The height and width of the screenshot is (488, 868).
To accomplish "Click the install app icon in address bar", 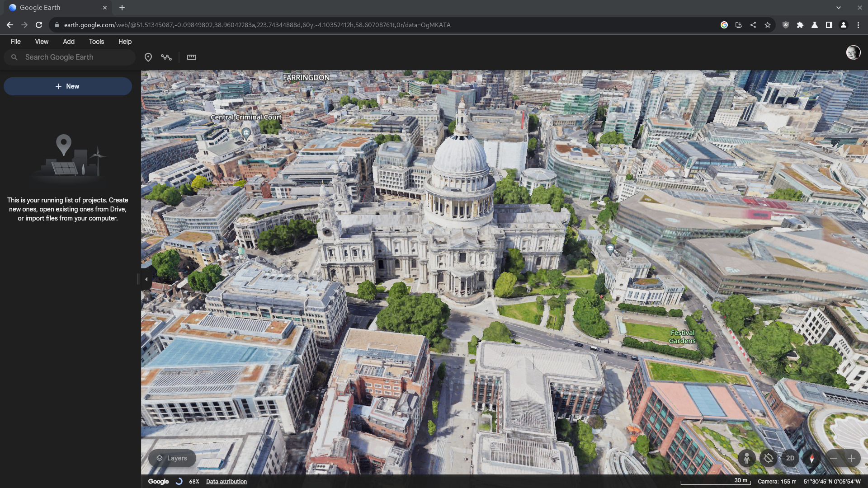I will point(739,25).
